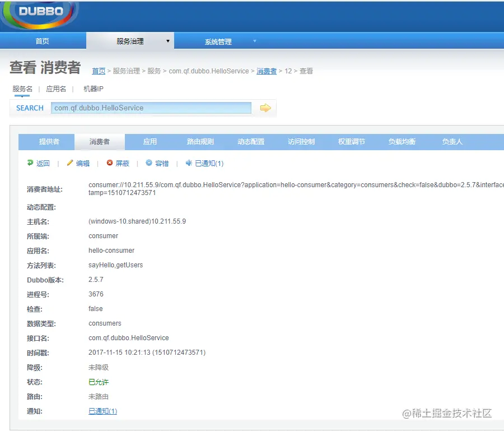The image size is (504, 431).
Task: Click the red 屏蔽 block icon
Action: pos(110,163)
